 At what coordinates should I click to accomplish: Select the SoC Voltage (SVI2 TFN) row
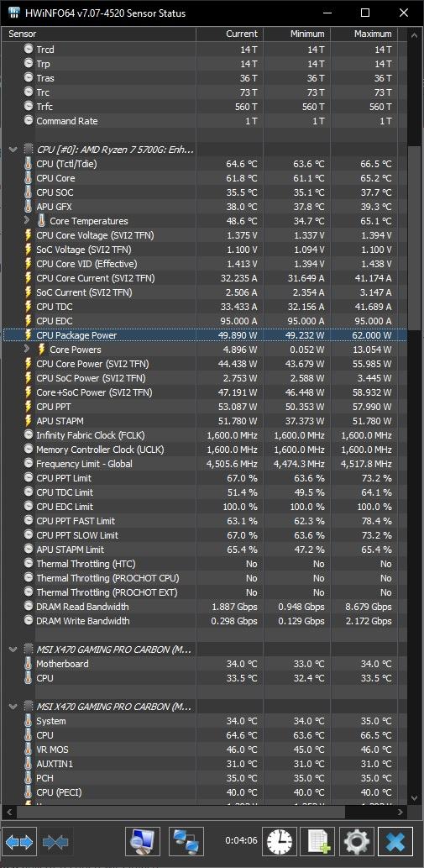click(205, 250)
